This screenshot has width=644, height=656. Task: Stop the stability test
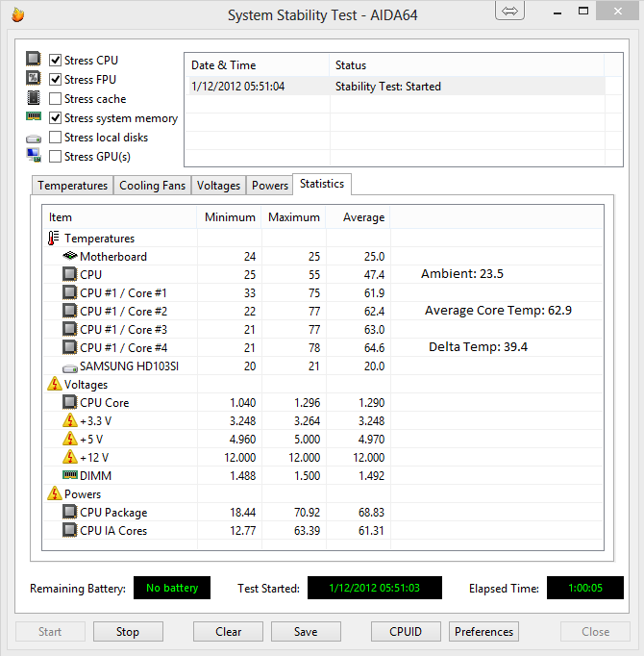[128, 631]
